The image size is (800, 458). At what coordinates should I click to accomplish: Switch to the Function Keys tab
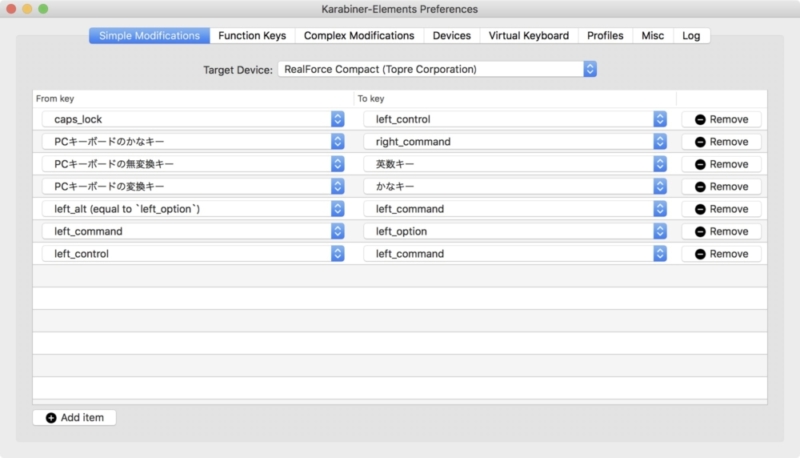pos(252,36)
